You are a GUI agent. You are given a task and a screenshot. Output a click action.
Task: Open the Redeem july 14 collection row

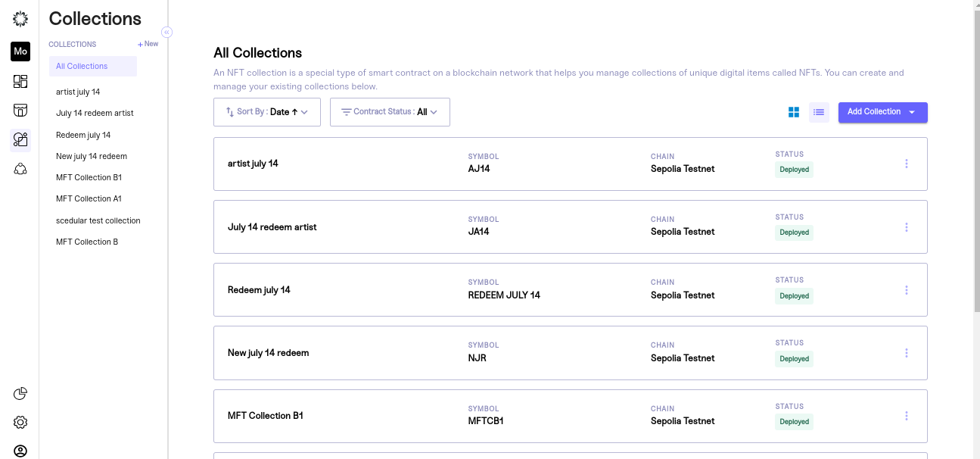[x=571, y=290]
